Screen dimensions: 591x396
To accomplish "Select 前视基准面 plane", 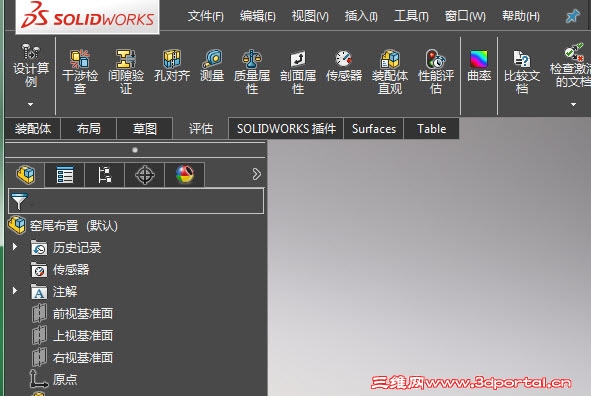I will 83,313.
